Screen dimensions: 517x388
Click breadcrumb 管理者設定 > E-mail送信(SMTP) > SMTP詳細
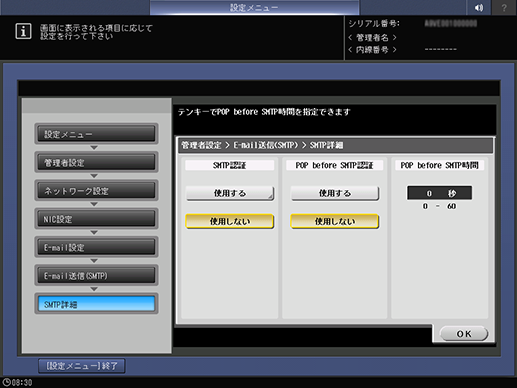pyautogui.click(x=262, y=145)
